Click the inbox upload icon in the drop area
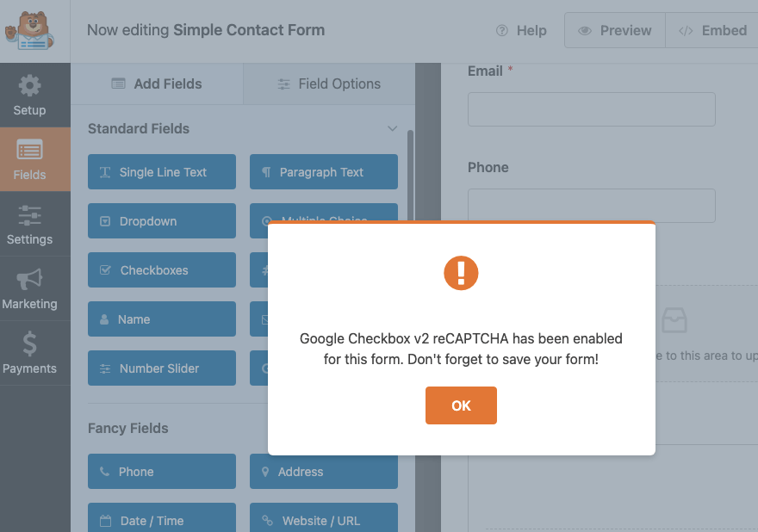The image size is (758, 532). click(674, 320)
